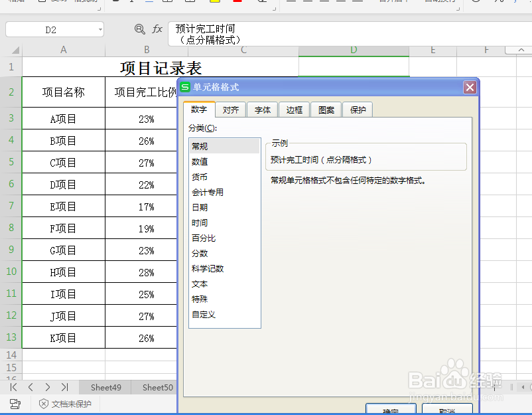Apply center alignment from the toolbar
The width and height of the screenshot is (532, 415).
click(x=309, y=3)
